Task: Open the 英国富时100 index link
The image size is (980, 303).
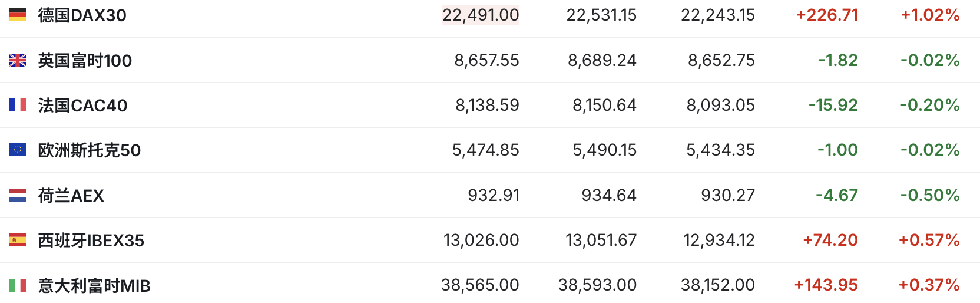Action: coord(85,61)
